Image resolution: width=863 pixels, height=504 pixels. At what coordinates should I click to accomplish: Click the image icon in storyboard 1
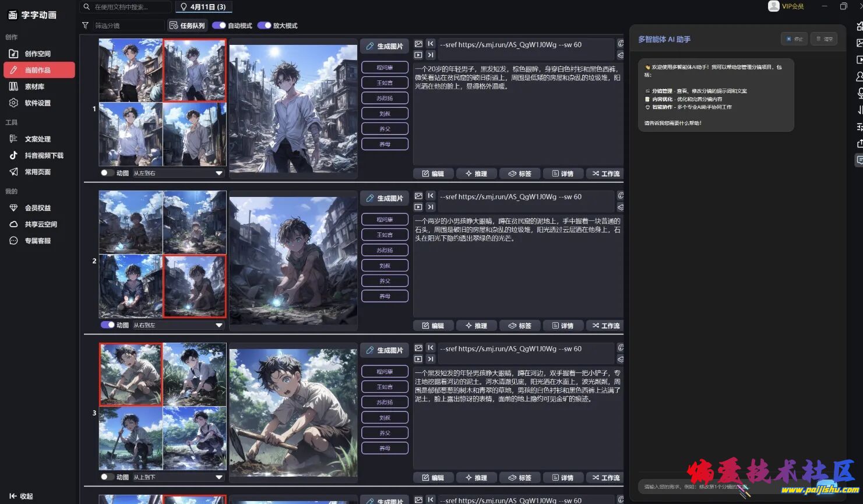point(418,44)
